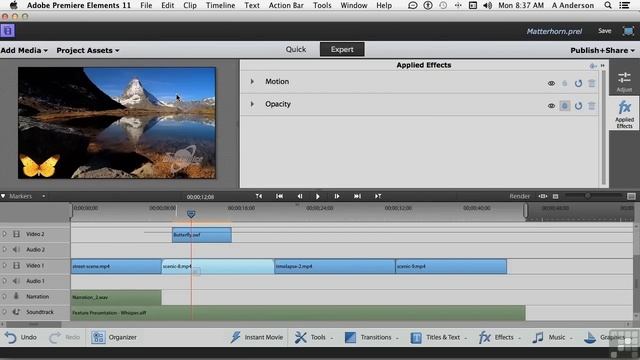Expand the Audio 2 track
Screen dimensions: 640x360
[4, 249]
